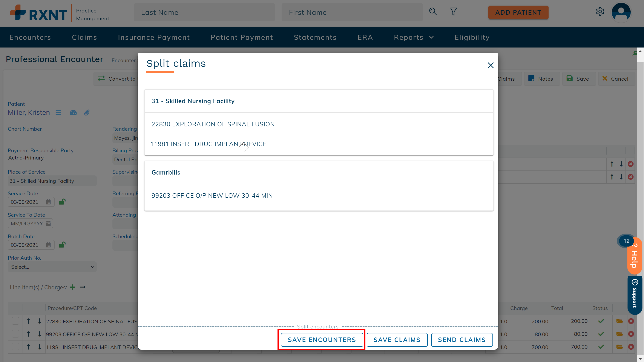Check the 22830 Exploration line item checkbox
Viewport: 644px width, 362px height.
(15, 321)
